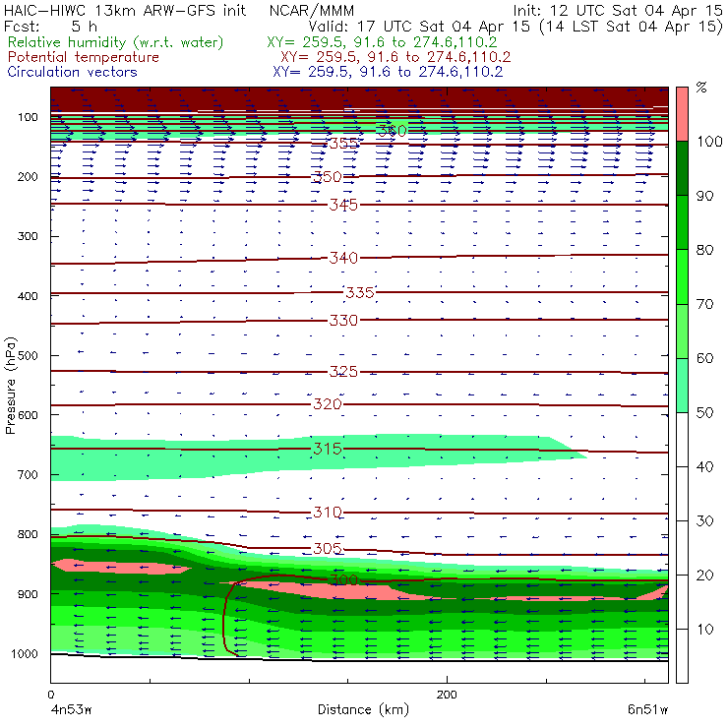Click the light aqua 50-60% colorbar swatch

tap(682, 385)
